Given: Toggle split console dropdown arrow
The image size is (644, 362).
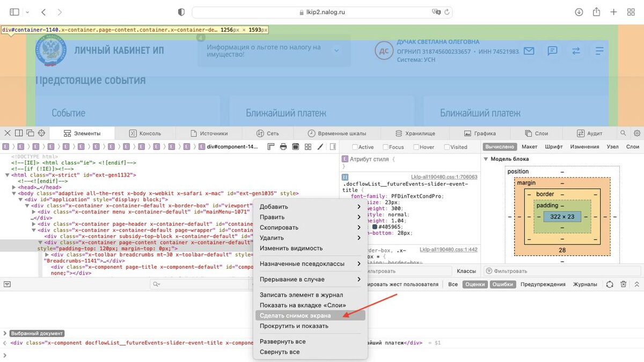Looking at the screenshot, I should pos(7,284).
